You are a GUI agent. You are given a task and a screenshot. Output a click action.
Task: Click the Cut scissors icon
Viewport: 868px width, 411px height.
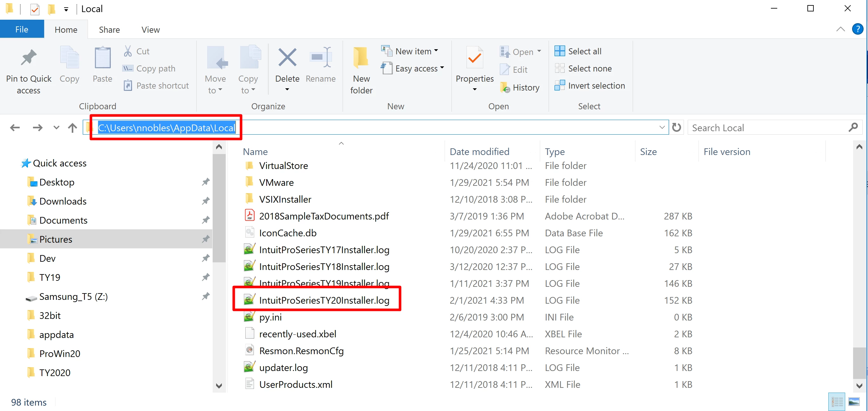(x=128, y=51)
